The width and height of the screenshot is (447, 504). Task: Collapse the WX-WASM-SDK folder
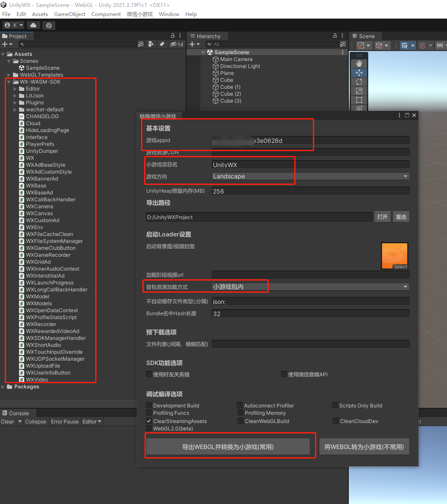[9, 82]
